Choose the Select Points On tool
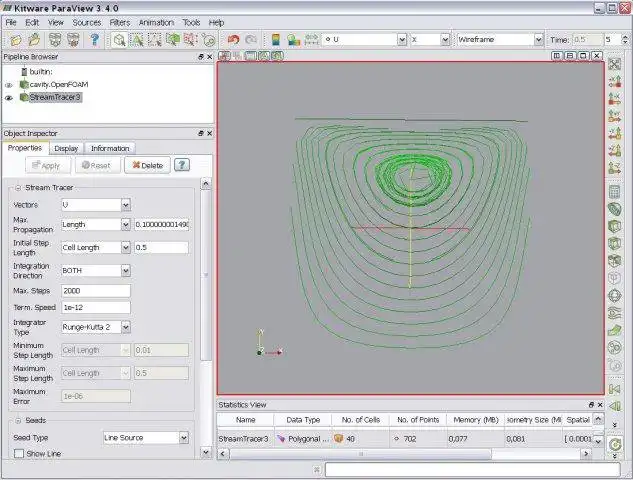 155,40
